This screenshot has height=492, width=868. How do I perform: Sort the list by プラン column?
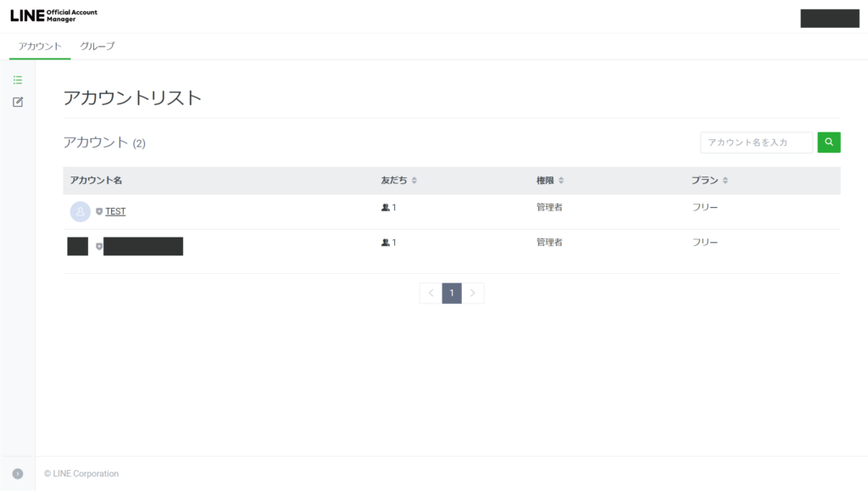click(x=725, y=181)
